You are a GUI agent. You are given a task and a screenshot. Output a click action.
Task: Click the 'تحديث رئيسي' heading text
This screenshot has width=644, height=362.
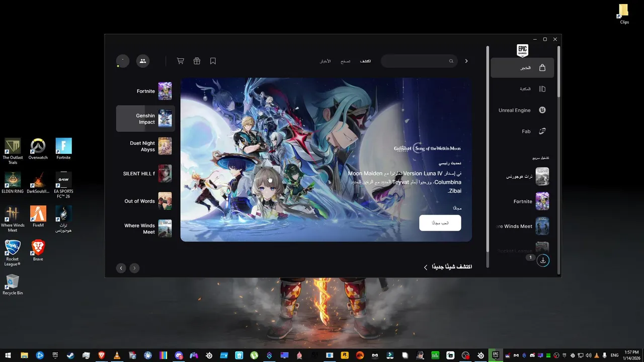[x=450, y=163]
